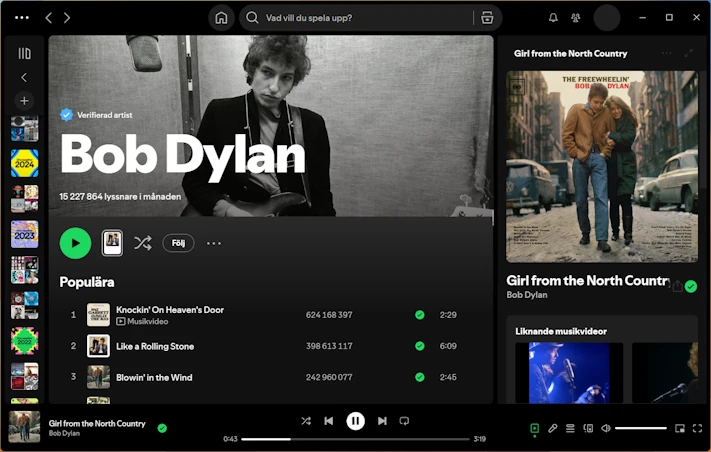711x452 pixels.
Task: Open the blue similar music video thumbnail
Action: [x=569, y=373]
